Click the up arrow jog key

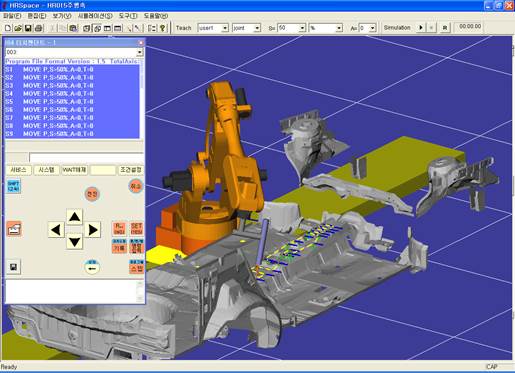[74, 217]
